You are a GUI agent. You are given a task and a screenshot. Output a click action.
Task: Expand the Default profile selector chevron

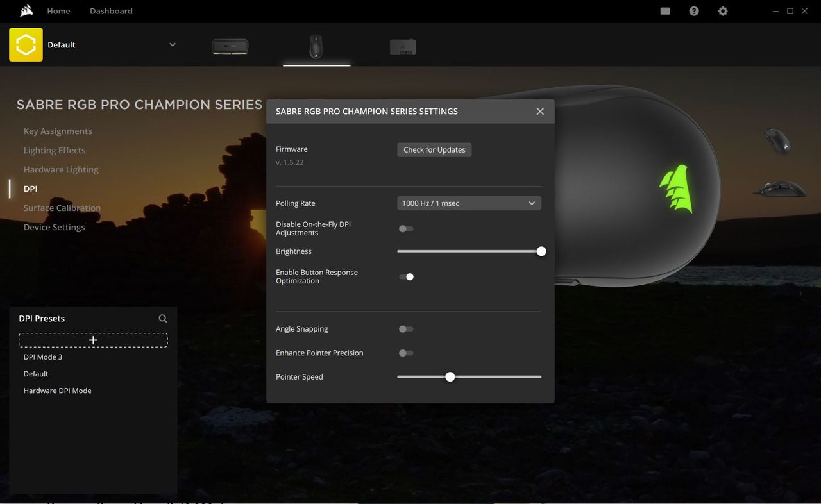(x=172, y=45)
